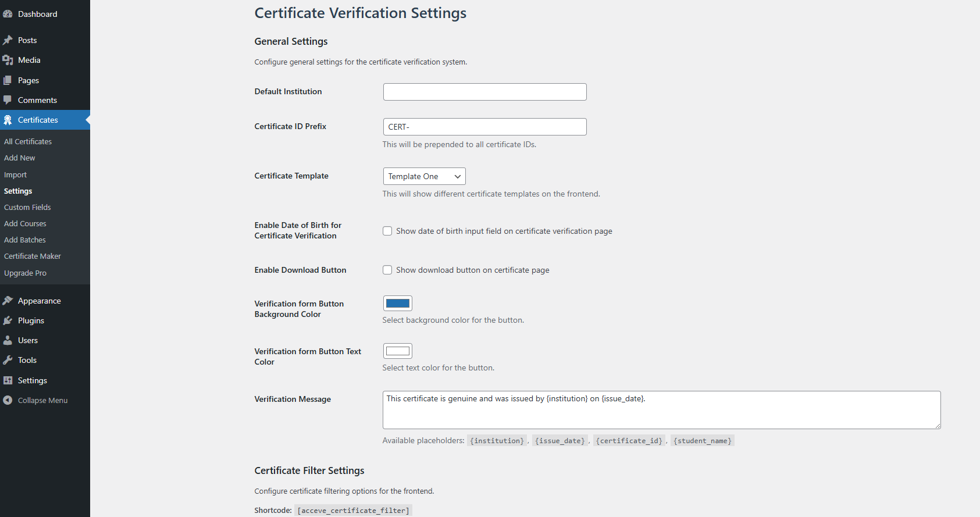980x517 pixels.
Task: Click into the Verification Message textarea
Action: tap(661, 410)
